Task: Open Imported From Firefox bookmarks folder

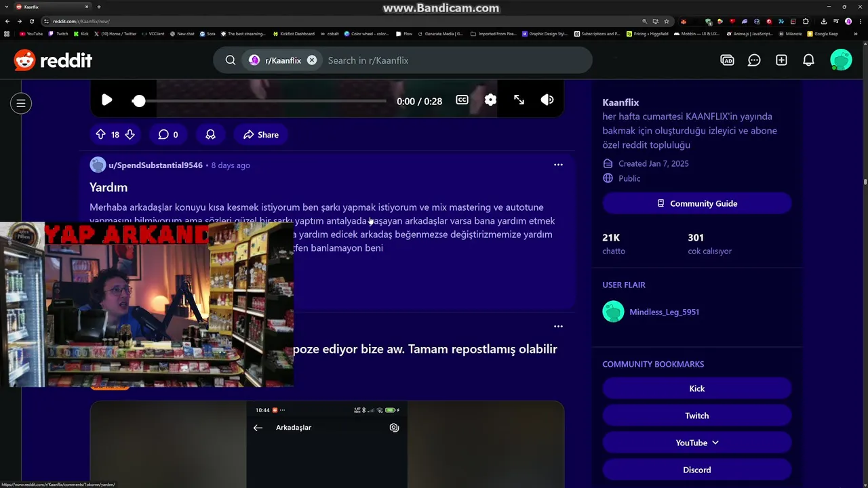Action: tap(494, 34)
